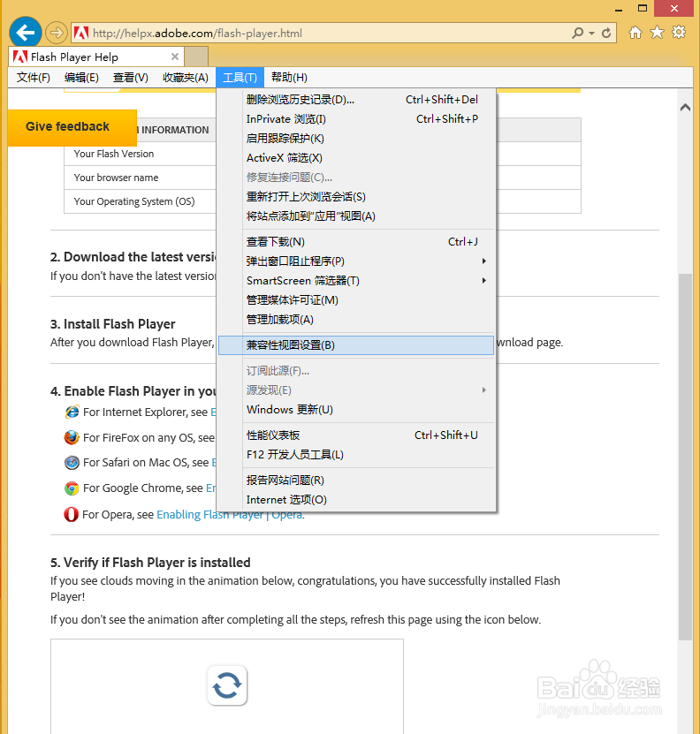Click 'Your Operating System (OS)' cell
Image resolution: width=700 pixels, height=734 pixels.
(141, 201)
